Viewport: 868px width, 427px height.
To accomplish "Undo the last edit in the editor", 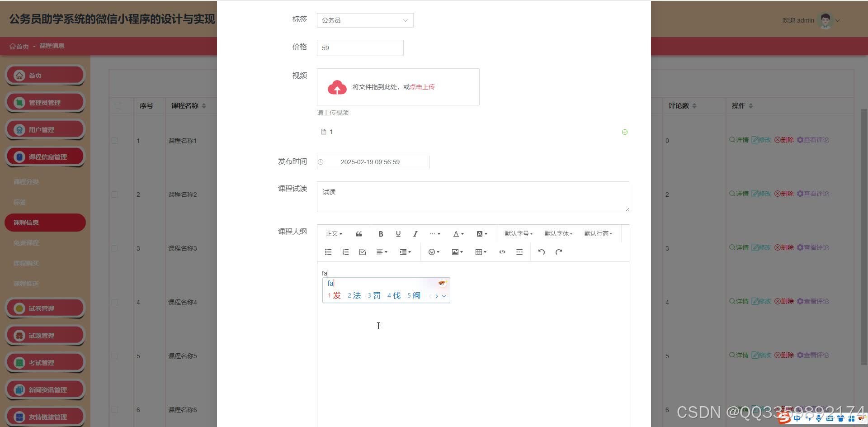I will pyautogui.click(x=541, y=252).
